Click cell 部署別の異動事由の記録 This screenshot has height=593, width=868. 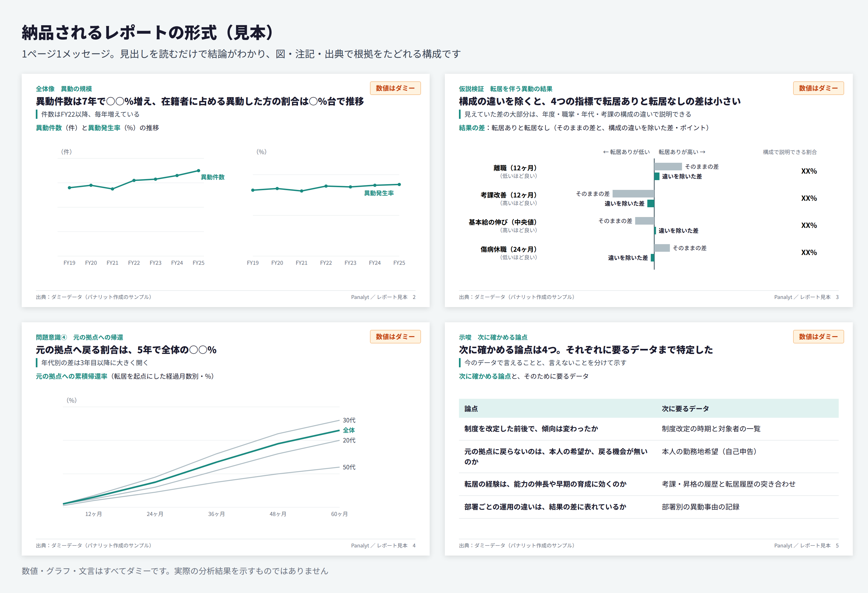[701, 507]
